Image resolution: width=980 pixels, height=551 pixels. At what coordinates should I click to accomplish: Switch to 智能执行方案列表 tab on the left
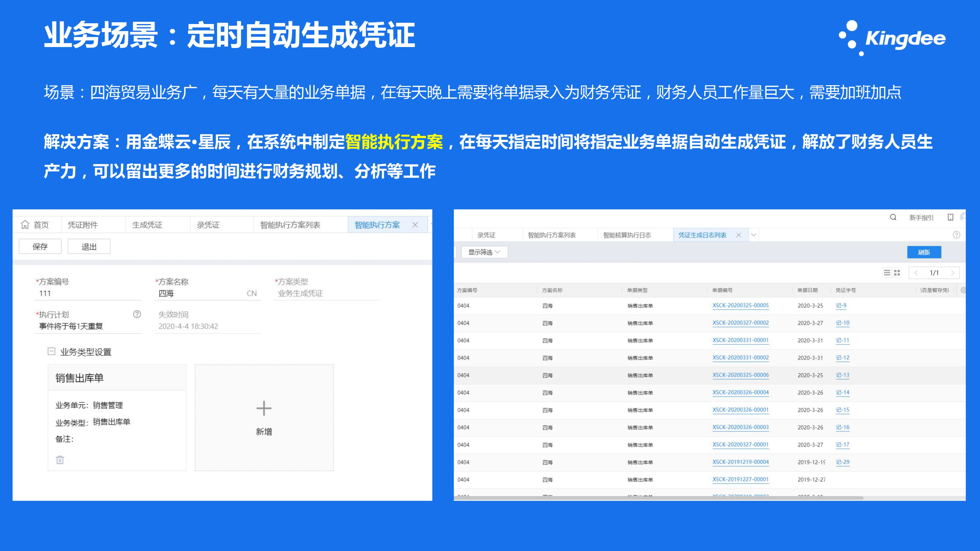pyautogui.click(x=290, y=225)
